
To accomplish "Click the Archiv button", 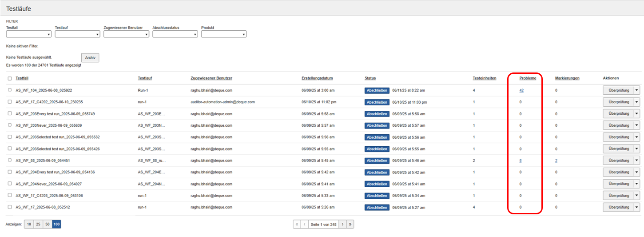I will (x=90, y=58).
